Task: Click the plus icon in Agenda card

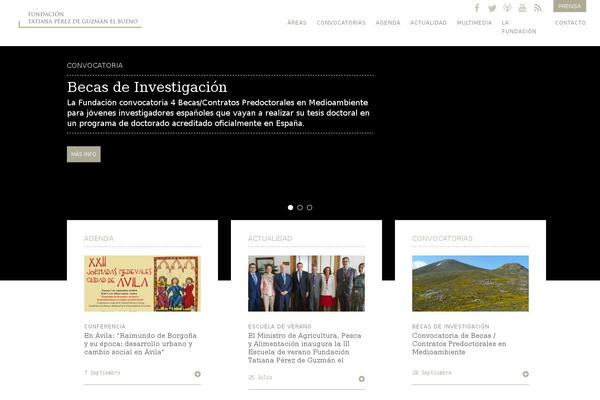Action: (197, 374)
